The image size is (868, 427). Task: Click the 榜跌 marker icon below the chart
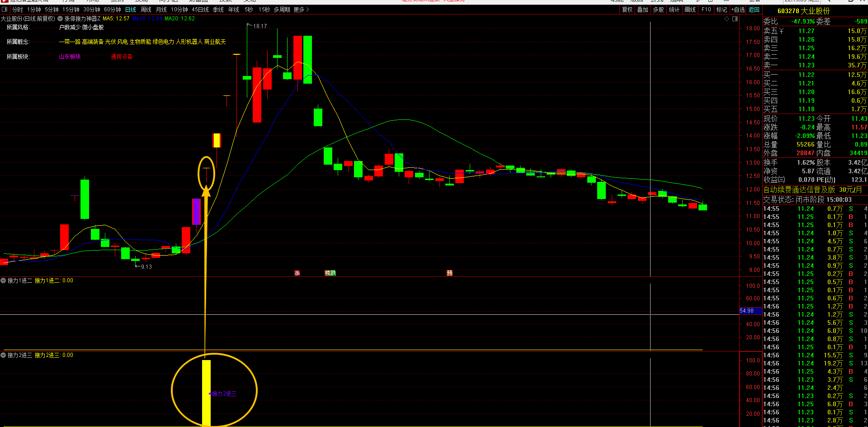[x=330, y=273]
